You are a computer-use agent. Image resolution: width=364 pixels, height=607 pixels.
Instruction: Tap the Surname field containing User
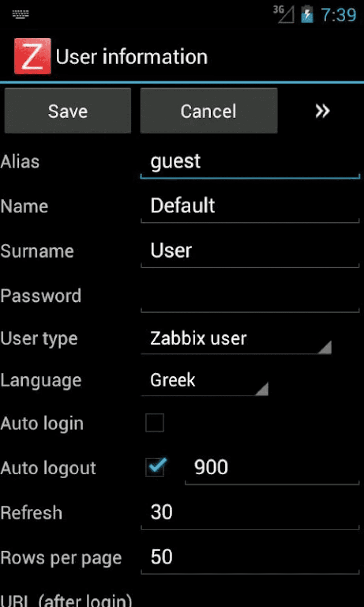[x=249, y=251]
